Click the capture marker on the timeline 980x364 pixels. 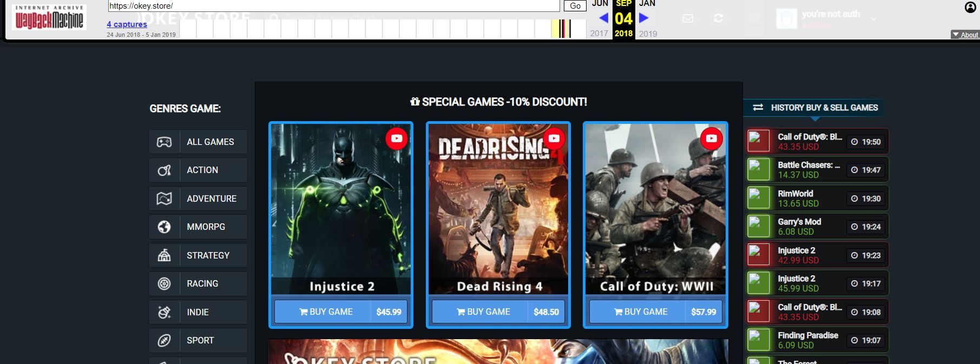pos(564,29)
